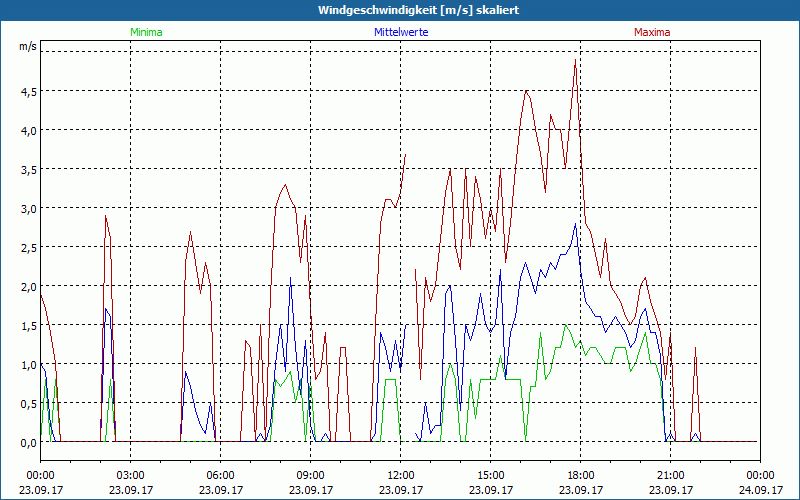Click the 3,5 y-axis value

click(29, 170)
